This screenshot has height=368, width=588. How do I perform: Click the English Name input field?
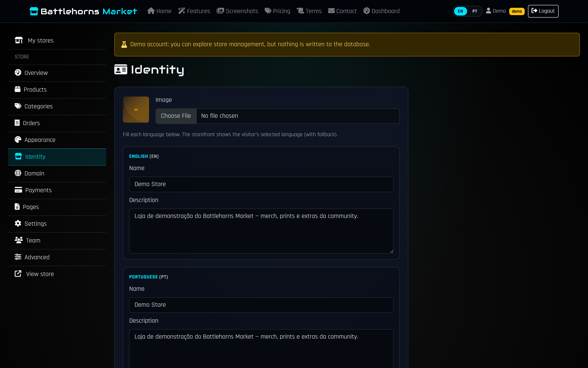[261, 184]
